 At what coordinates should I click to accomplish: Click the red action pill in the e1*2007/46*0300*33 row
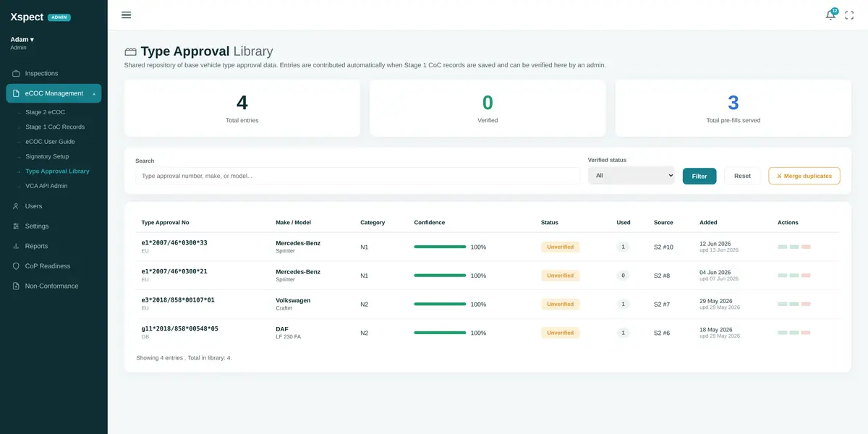[806, 247]
